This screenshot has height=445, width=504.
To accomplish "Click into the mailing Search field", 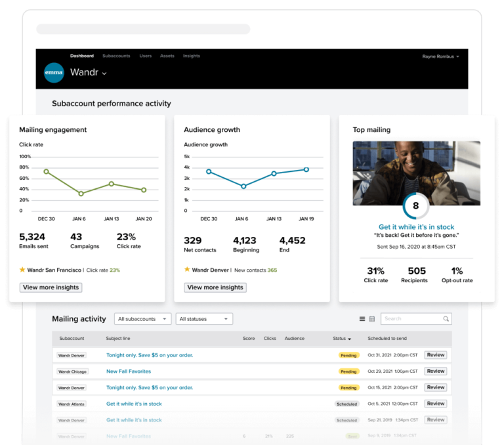I will pos(410,319).
